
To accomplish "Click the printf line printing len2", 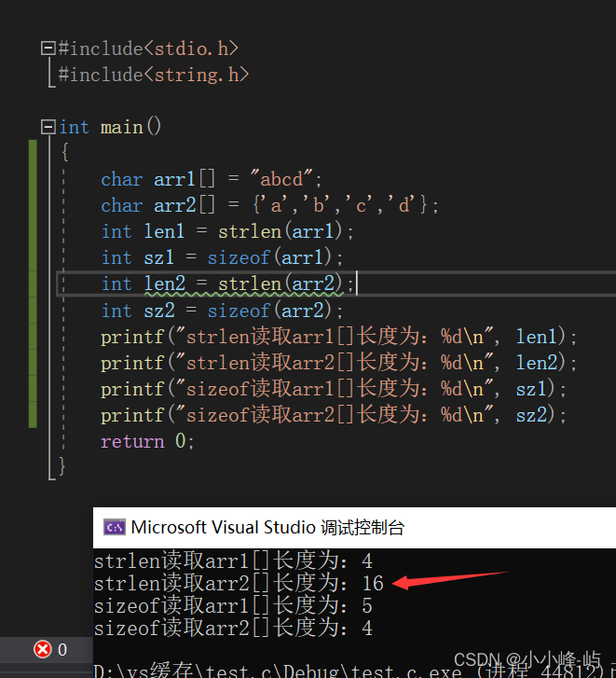I will tap(338, 363).
